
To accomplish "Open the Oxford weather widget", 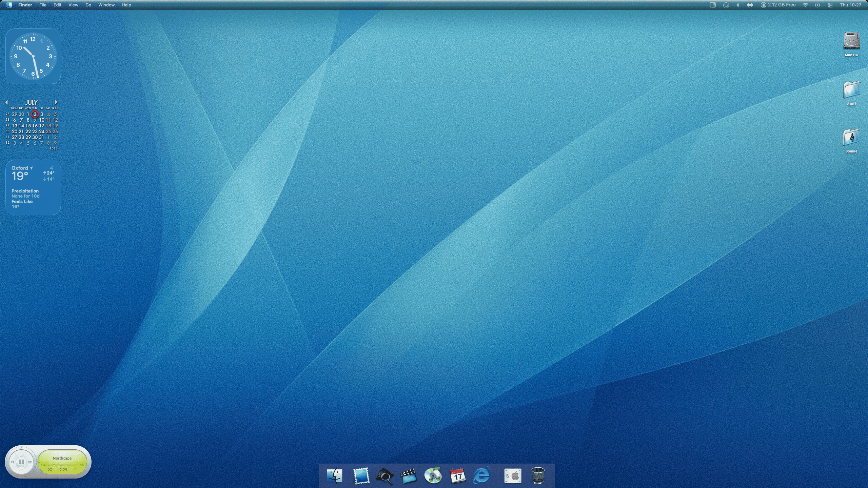I will 33,187.
